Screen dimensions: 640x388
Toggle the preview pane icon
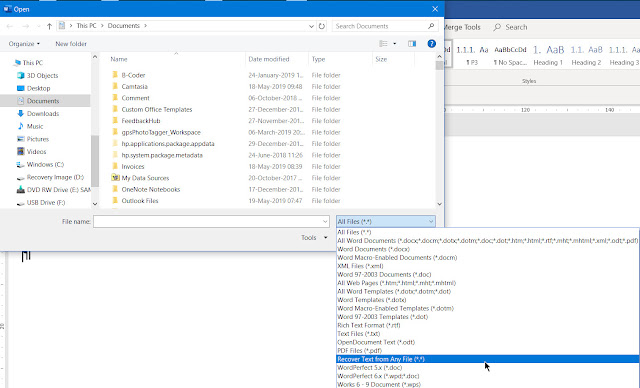[412, 44]
